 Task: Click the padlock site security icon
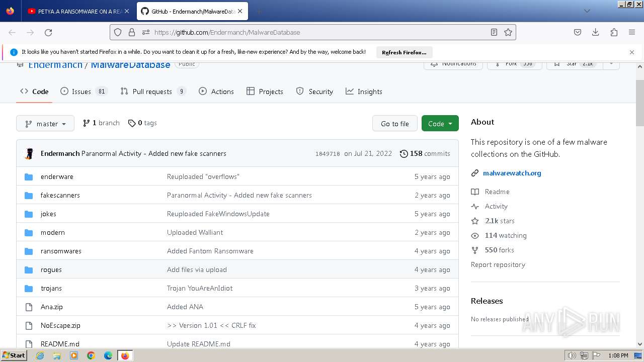(132, 32)
